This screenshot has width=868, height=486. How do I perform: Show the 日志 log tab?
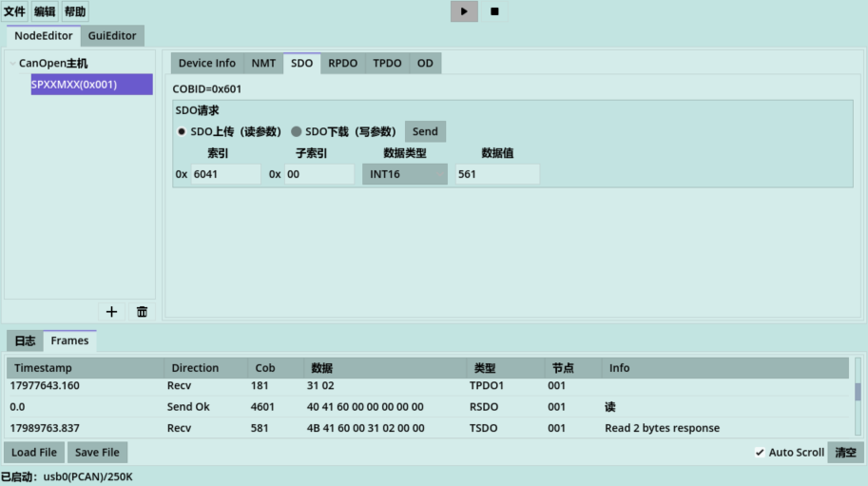[25, 340]
